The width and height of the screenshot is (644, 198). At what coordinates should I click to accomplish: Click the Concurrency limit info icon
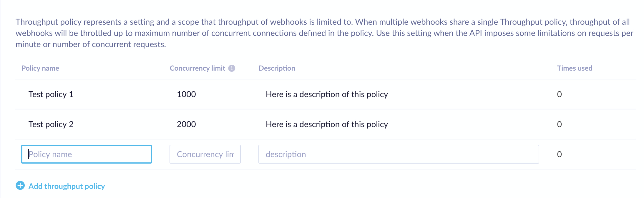(232, 68)
